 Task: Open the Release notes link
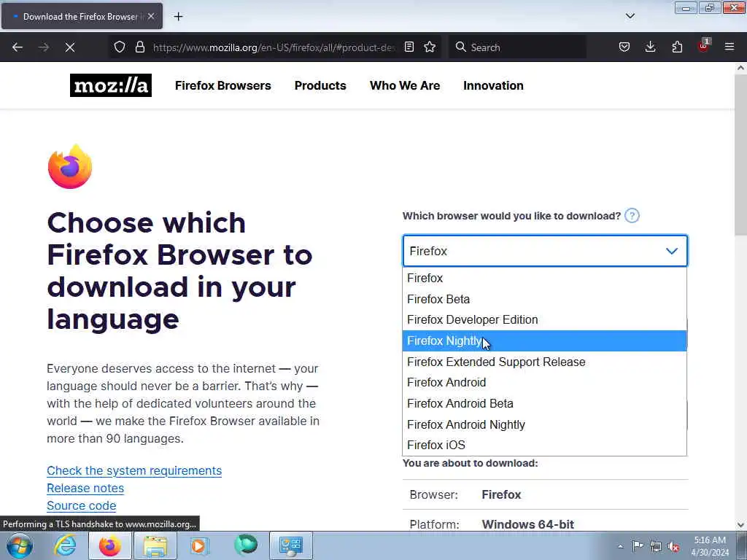(85, 488)
